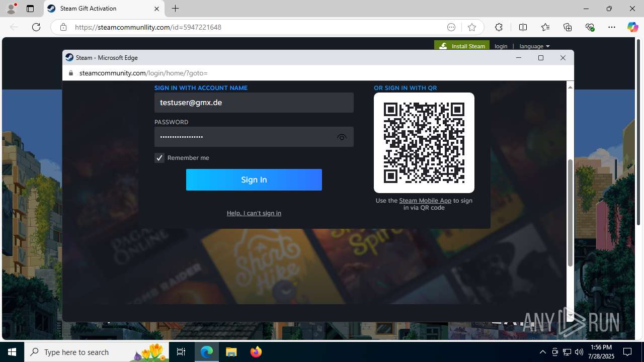The image size is (644, 362).
Task: Open Microsoft Edge from taskbar
Action: 207,352
